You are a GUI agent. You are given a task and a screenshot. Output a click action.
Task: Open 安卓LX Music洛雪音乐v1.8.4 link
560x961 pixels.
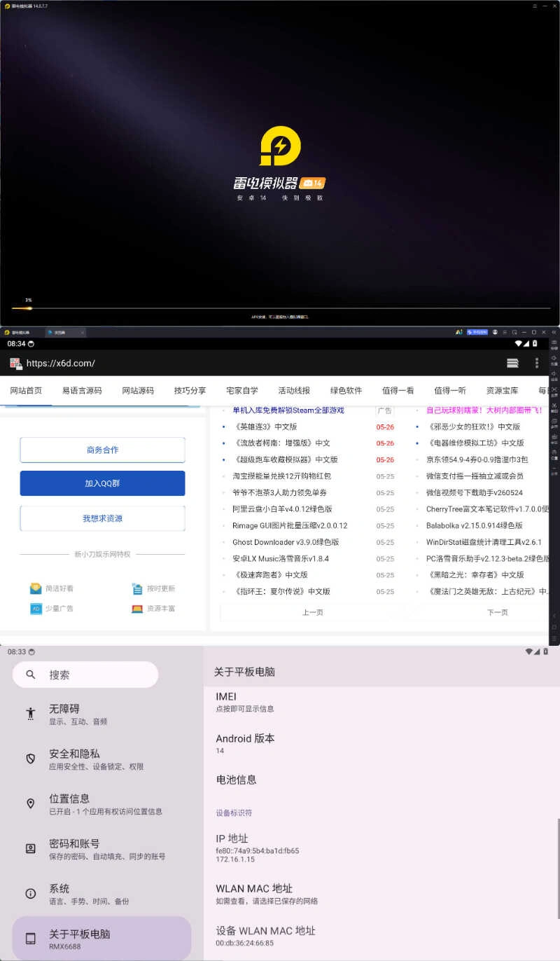tap(280, 559)
